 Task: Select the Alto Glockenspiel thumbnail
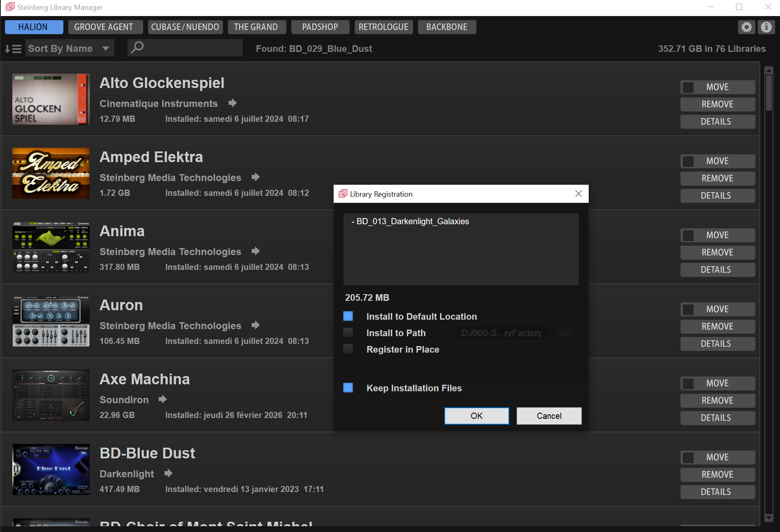(x=51, y=99)
